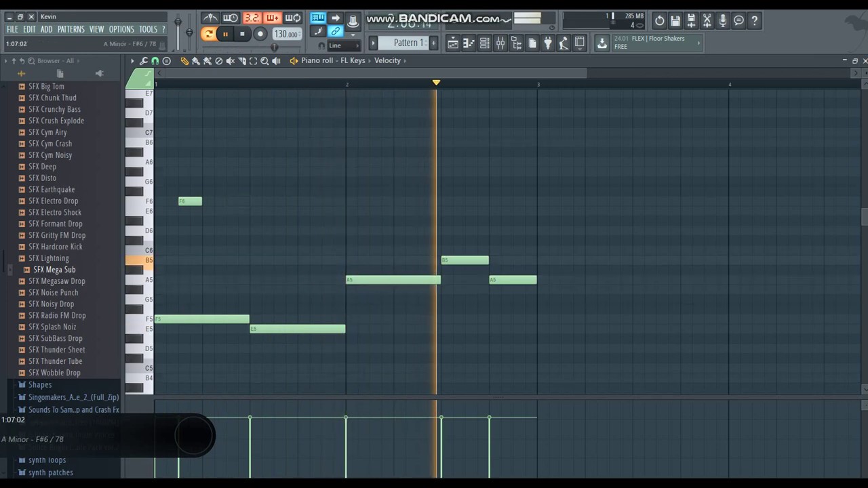The height and width of the screenshot is (488, 868).
Task: Toggle loop recording button
Action: [292, 18]
